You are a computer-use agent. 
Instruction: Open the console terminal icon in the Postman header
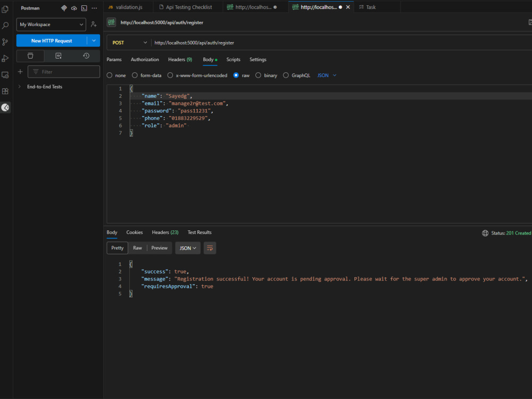(84, 8)
